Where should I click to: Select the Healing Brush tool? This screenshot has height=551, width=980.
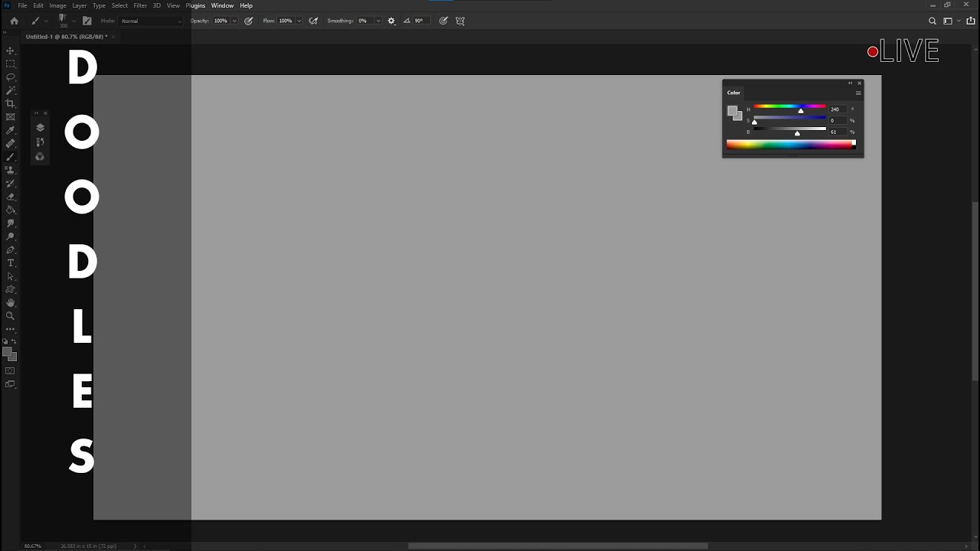[x=10, y=143]
